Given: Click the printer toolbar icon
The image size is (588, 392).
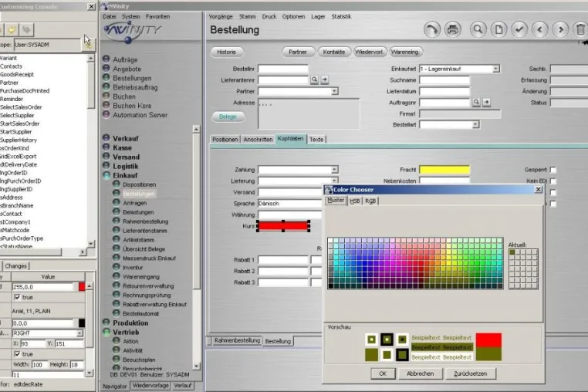Looking at the screenshot, I should (x=453, y=29).
